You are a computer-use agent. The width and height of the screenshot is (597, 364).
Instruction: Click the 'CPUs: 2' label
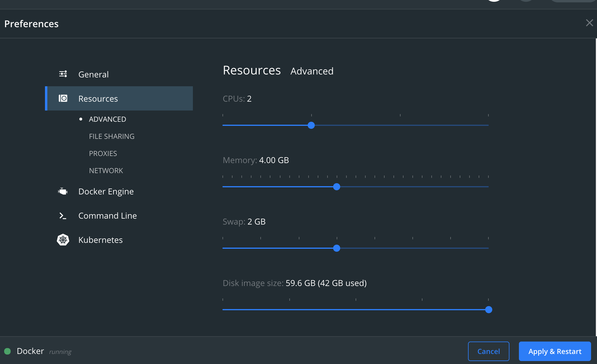click(237, 99)
